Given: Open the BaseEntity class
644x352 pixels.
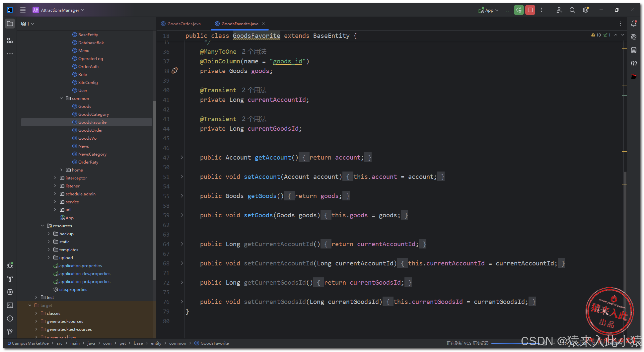Looking at the screenshot, I should point(88,35).
